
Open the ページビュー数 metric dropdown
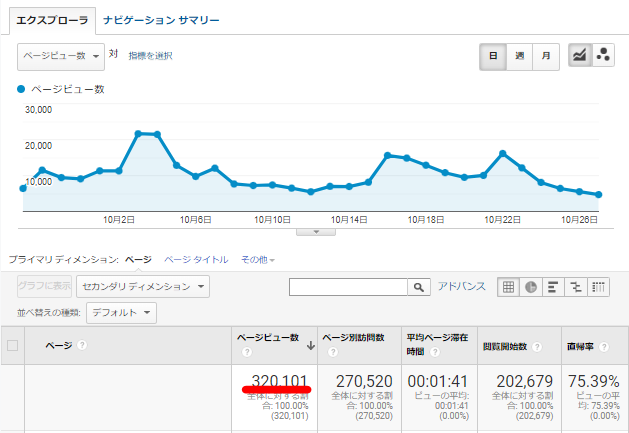click(x=61, y=57)
